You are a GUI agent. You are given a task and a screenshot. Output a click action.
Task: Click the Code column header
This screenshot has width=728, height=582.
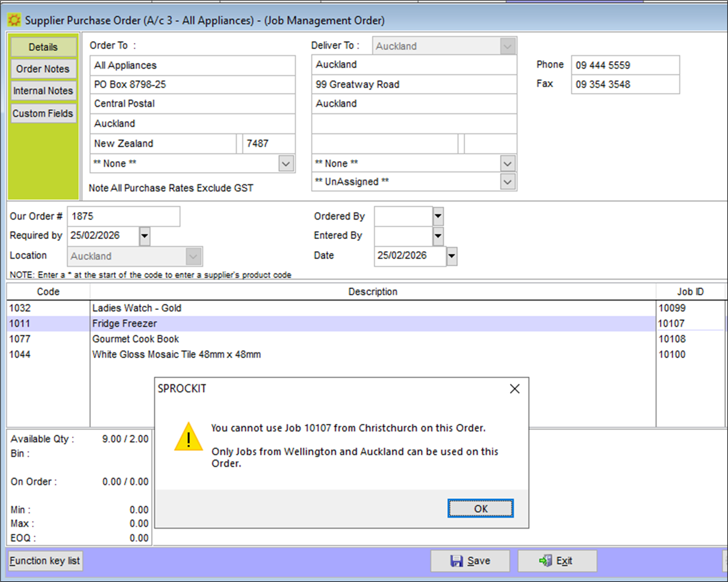[48, 292]
